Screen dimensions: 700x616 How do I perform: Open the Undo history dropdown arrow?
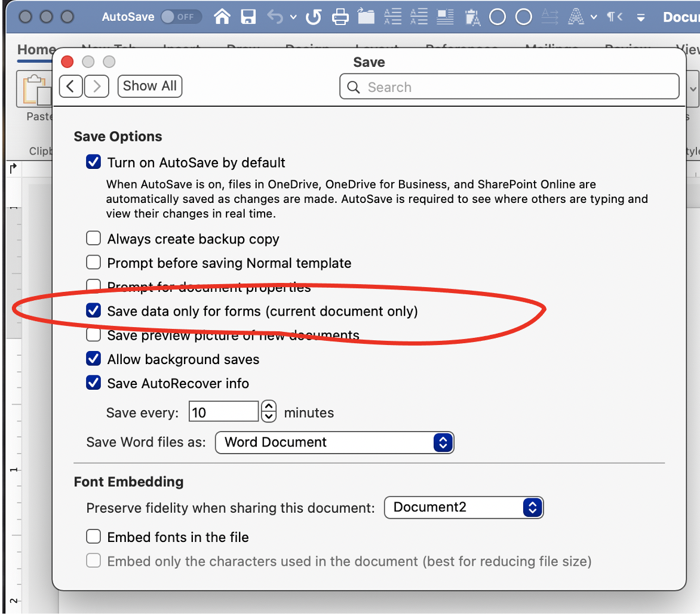pyautogui.click(x=293, y=17)
